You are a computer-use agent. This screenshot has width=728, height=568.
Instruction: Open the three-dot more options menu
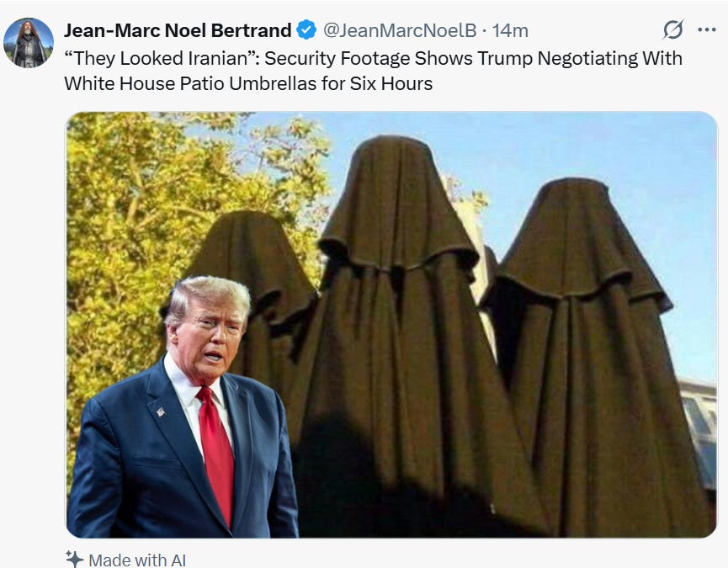(707, 29)
